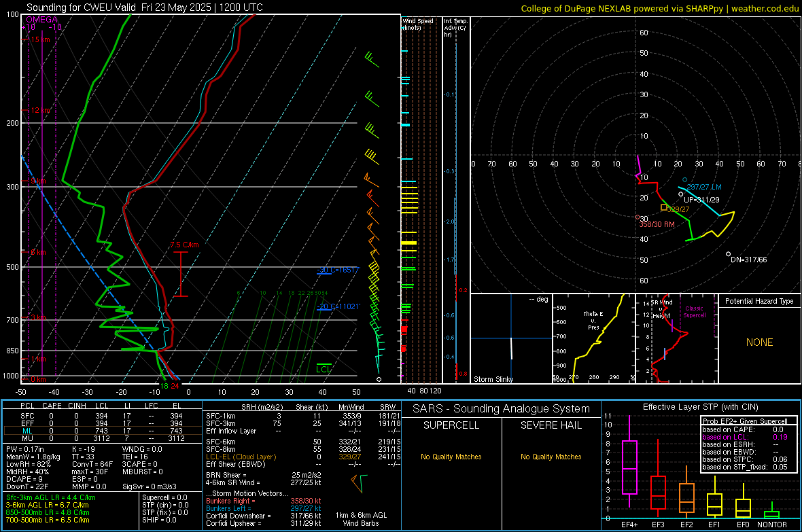The height and width of the screenshot is (532, 802).
Task: Click the Effective Layer STP (with CIN) title
Action: [x=700, y=407]
